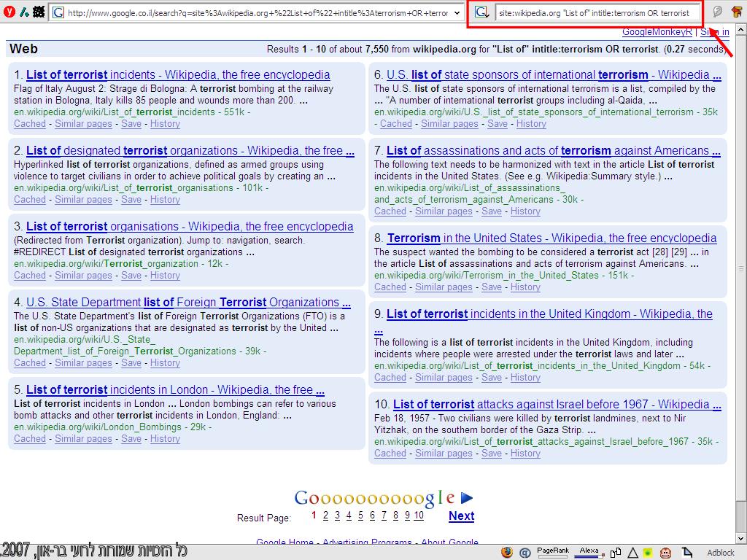This screenshot has width=747, height=560.
Task: Open result 1 List of terrorist incidents
Action: (178, 75)
